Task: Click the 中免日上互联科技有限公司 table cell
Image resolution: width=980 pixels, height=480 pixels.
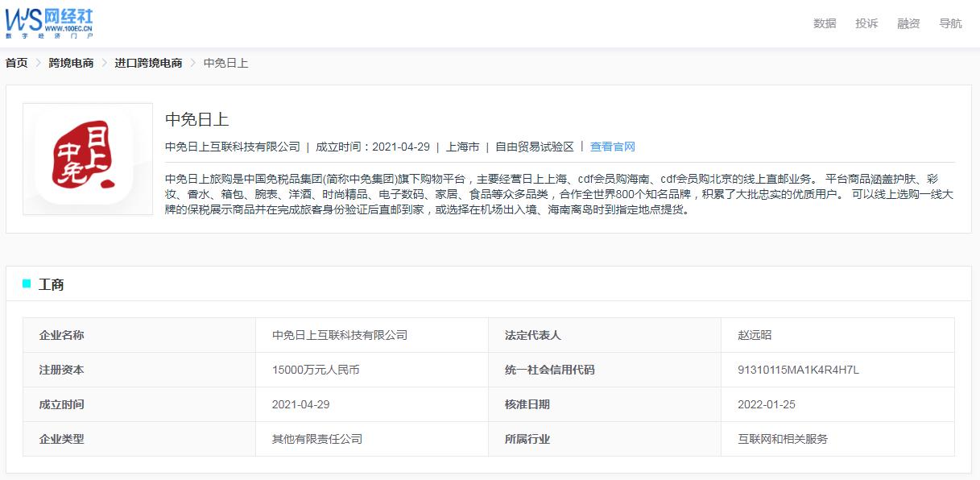Action: coord(372,335)
